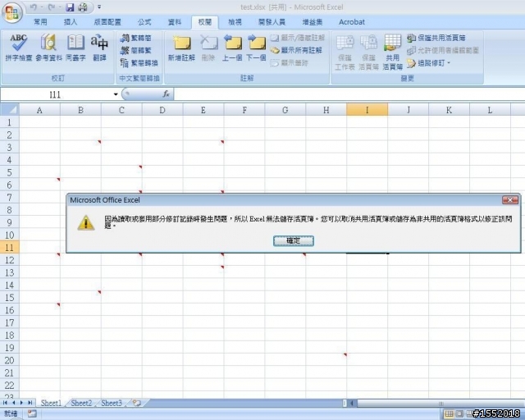
Task: Click the Name Box showing I11
Action: [56, 95]
